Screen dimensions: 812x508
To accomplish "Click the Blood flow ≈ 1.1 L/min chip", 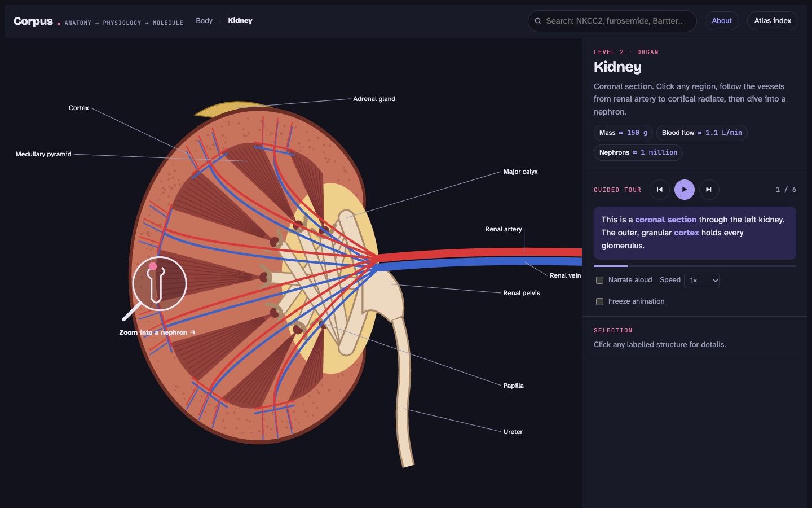I will (701, 133).
